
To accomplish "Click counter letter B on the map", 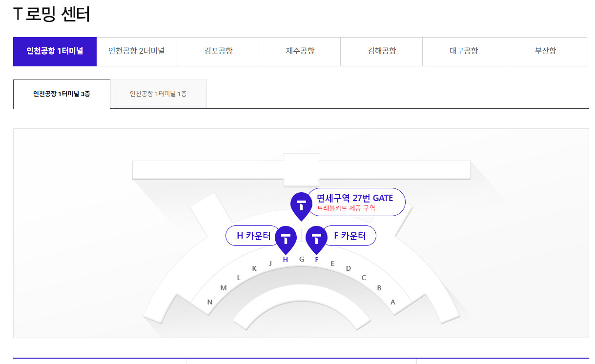I will [x=379, y=288].
